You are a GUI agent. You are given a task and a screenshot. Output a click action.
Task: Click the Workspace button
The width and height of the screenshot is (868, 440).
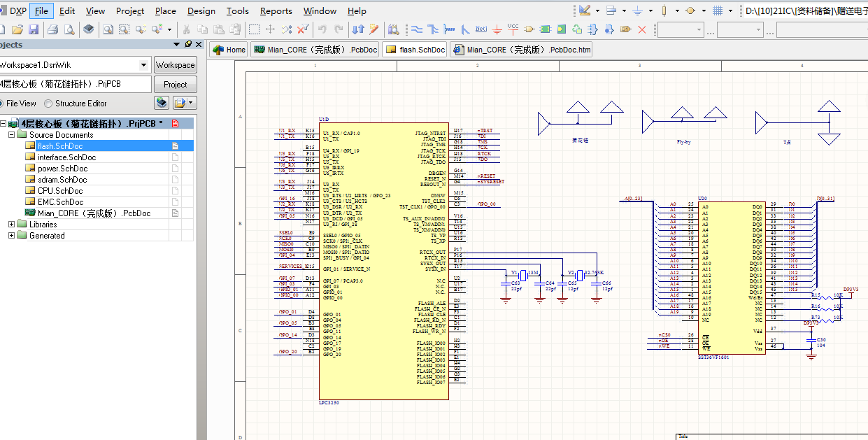[x=175, y=65]
